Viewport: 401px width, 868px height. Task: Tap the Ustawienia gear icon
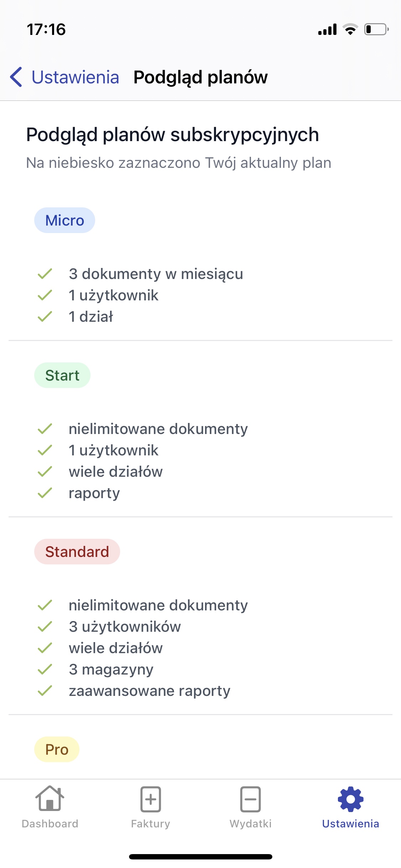click(350, 799)
